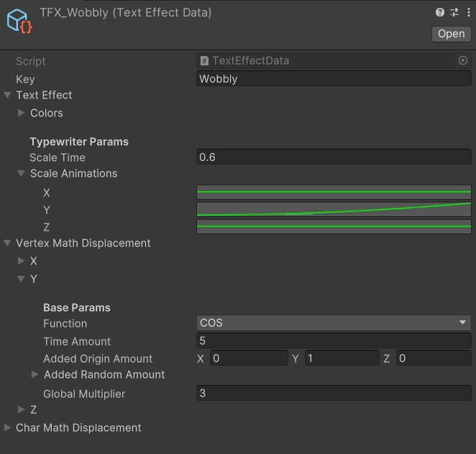This screenshot has width=476, height=454.
Task: Collapse the Scale Animations foldout
Action: 21,173
